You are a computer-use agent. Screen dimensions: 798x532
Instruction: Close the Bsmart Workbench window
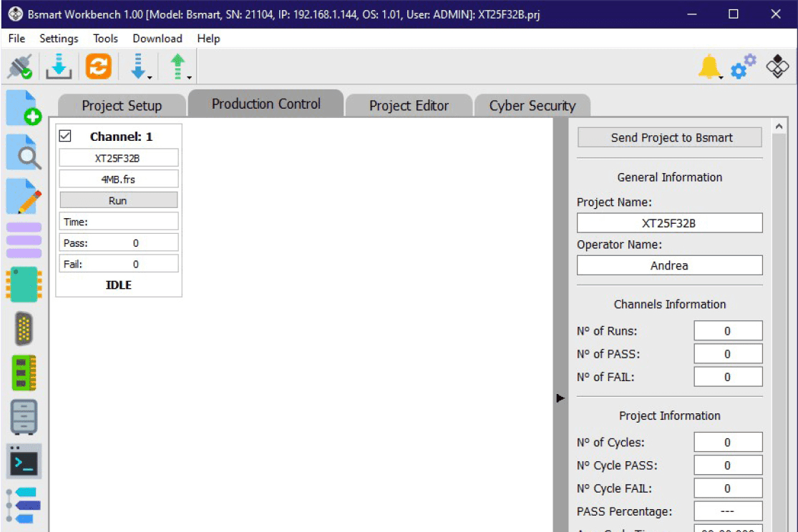click(776, 14)
